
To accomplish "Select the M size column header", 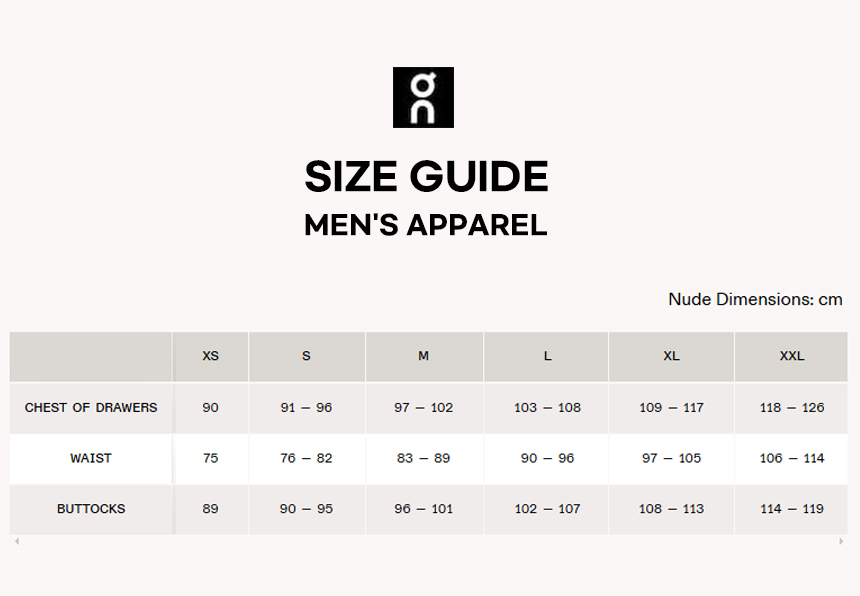I will pos(423,356).
